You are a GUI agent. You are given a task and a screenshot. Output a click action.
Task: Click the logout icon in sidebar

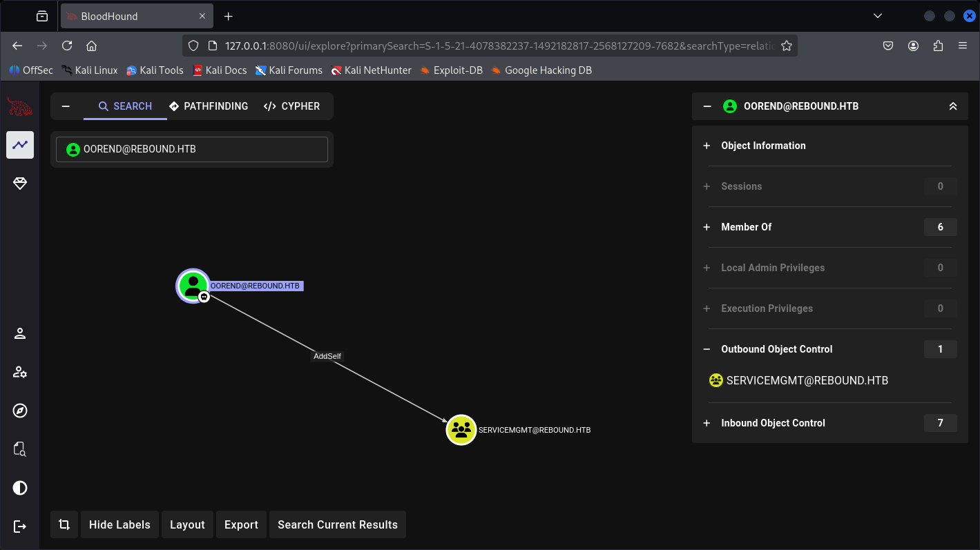click(20, 527)
